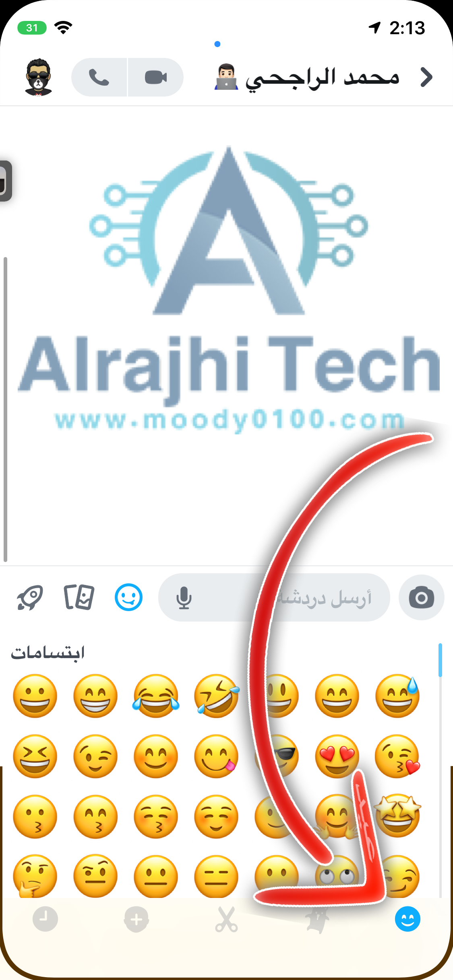This screenshot has height=980, width=453.
Task: Open the memories cards icon
Action: pyautogui.click(x=79, y=597)
